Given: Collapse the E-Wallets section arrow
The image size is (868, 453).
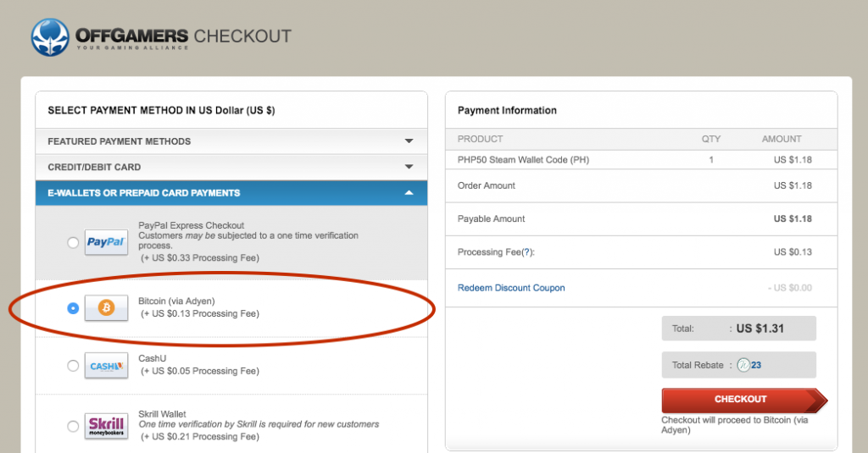Looking at the screenshot, I should pyautogui.click(x=409, y=192).
